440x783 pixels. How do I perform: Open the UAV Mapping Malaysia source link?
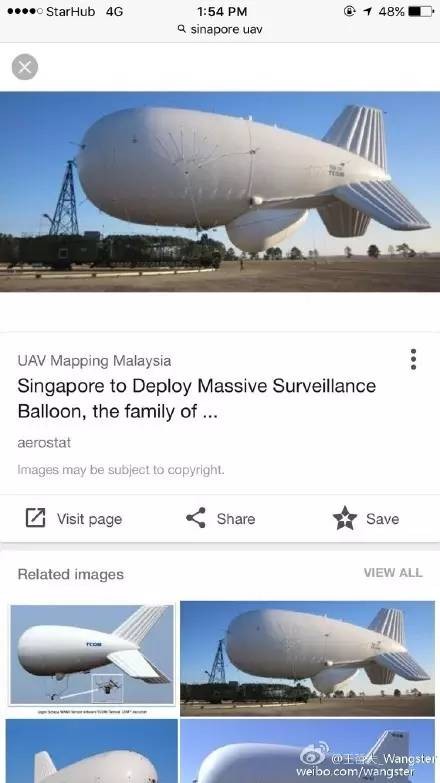click(94, 361)
